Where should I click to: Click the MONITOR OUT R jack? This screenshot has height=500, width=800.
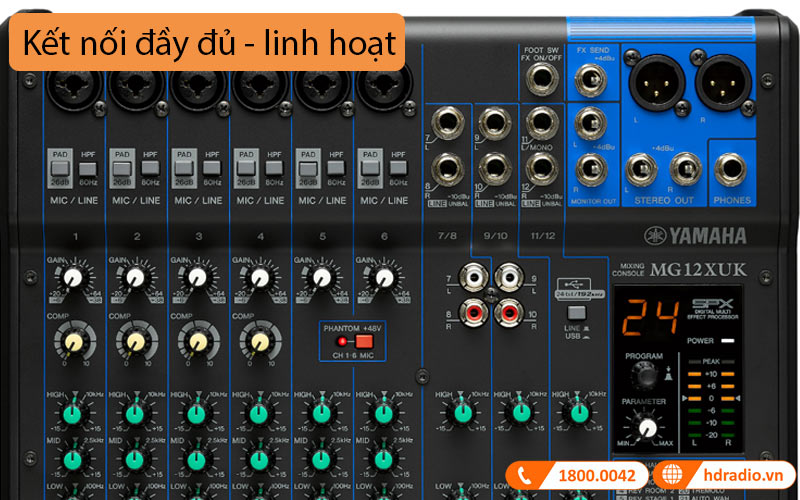click(x=591, y=169)
